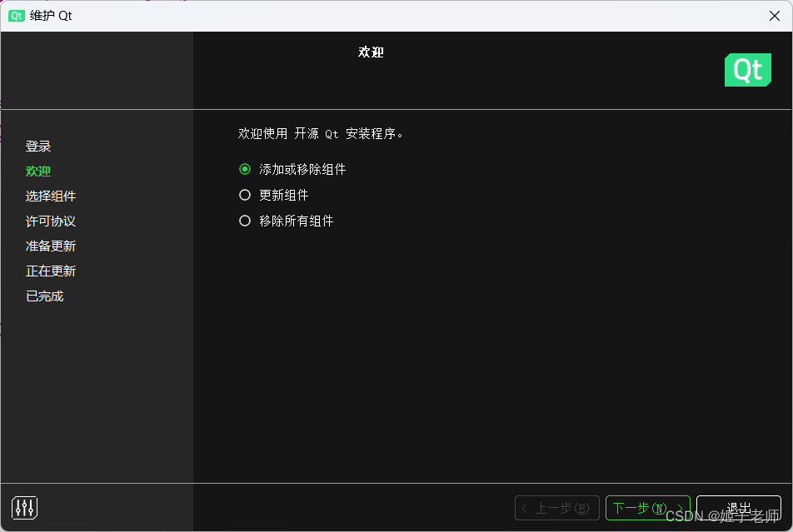Select 准备更新 in the sidebar
This screenshot has height=532, width=793.
[51, 246]
